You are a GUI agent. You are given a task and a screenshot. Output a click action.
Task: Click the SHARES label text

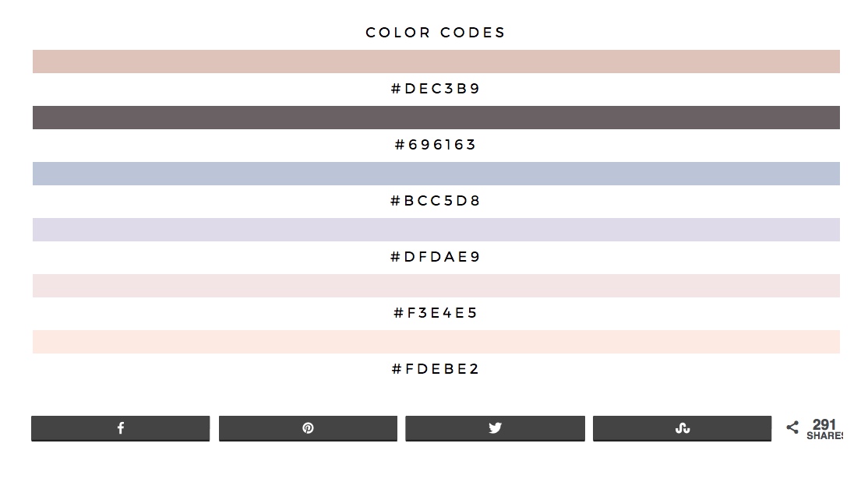click(825, 436)
